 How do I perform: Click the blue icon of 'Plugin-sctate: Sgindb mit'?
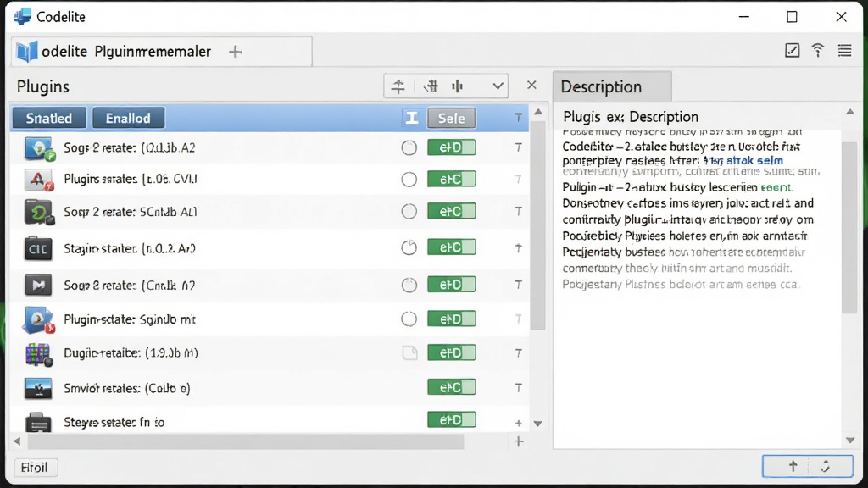38,320
